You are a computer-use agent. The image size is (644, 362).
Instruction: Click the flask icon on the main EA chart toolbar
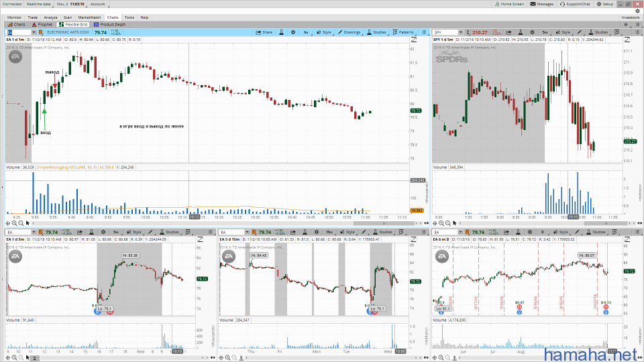(281, 32)
